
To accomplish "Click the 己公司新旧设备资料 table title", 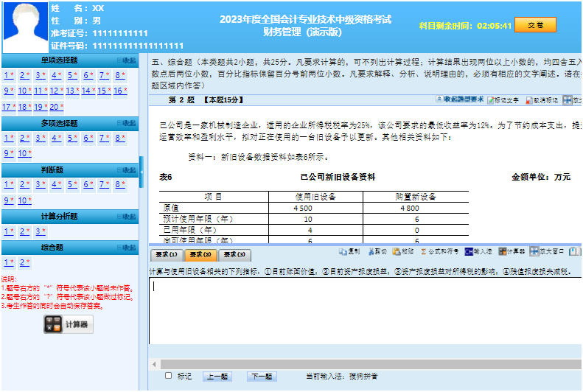I will pyautogui.click(x=338, y=178).
